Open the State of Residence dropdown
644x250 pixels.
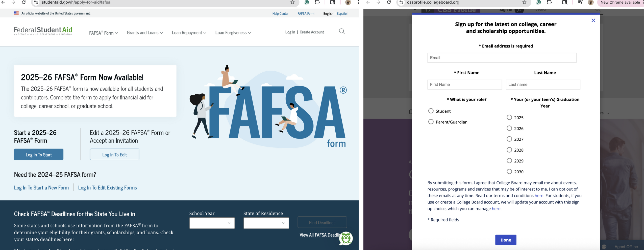click(x=266, y=223)
